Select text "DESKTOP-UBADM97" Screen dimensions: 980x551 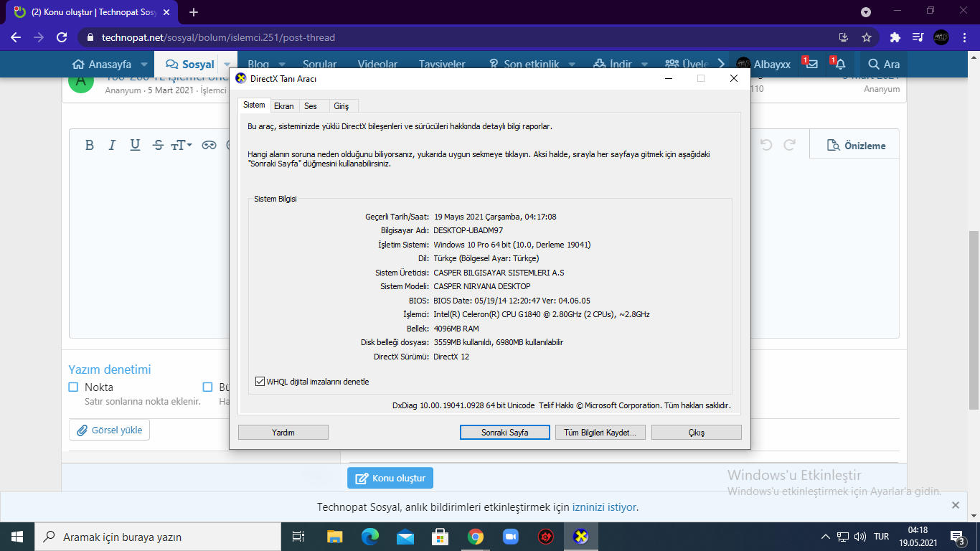click(x=468, y=230)
